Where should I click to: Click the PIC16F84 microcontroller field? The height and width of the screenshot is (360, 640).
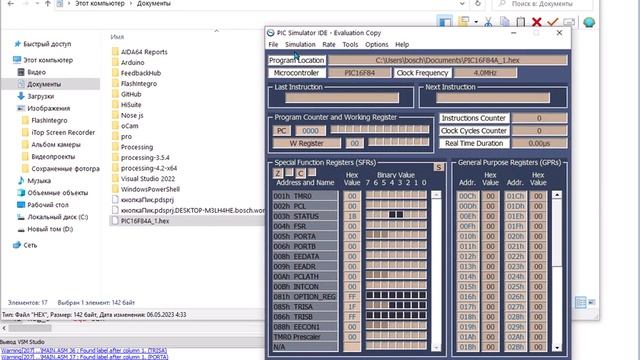click(360, 73)
